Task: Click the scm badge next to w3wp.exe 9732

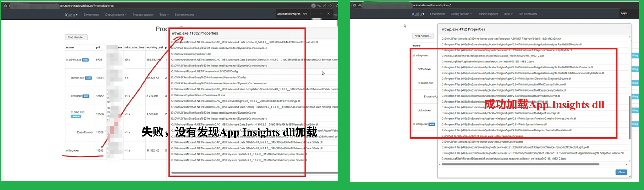Action: pos(85,60)
